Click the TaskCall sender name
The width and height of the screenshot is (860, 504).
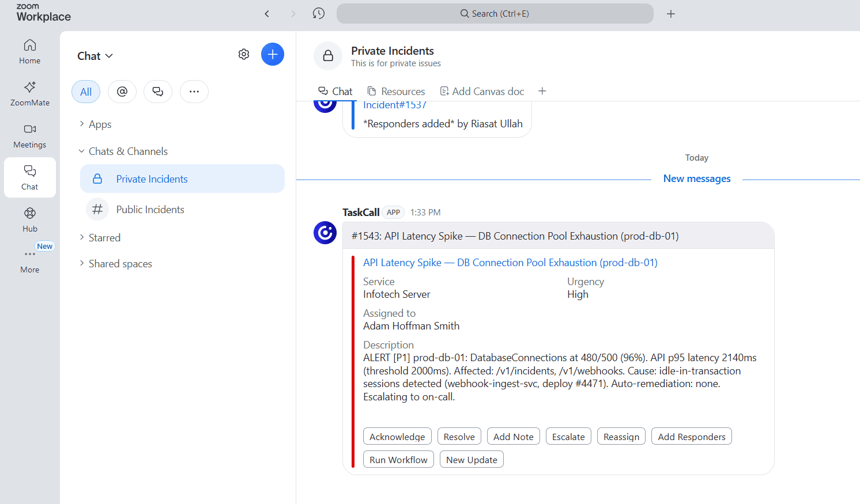pyautogui.click(x=361, y=213)
